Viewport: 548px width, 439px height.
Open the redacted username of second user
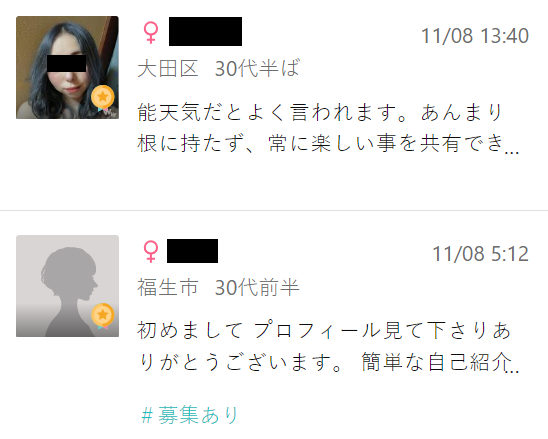tap(193, 251)
